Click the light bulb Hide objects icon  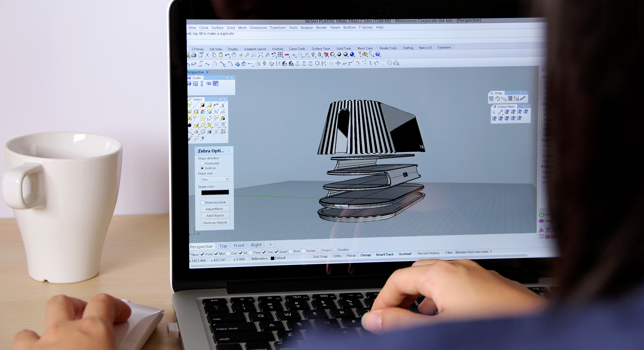coord(313,54)
